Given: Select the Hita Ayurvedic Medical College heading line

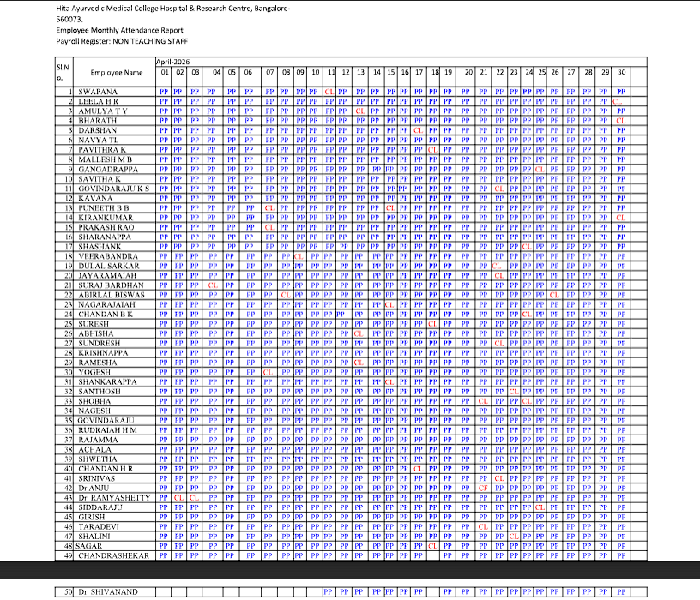Looking at the screenshot, I should pos(172,9).
